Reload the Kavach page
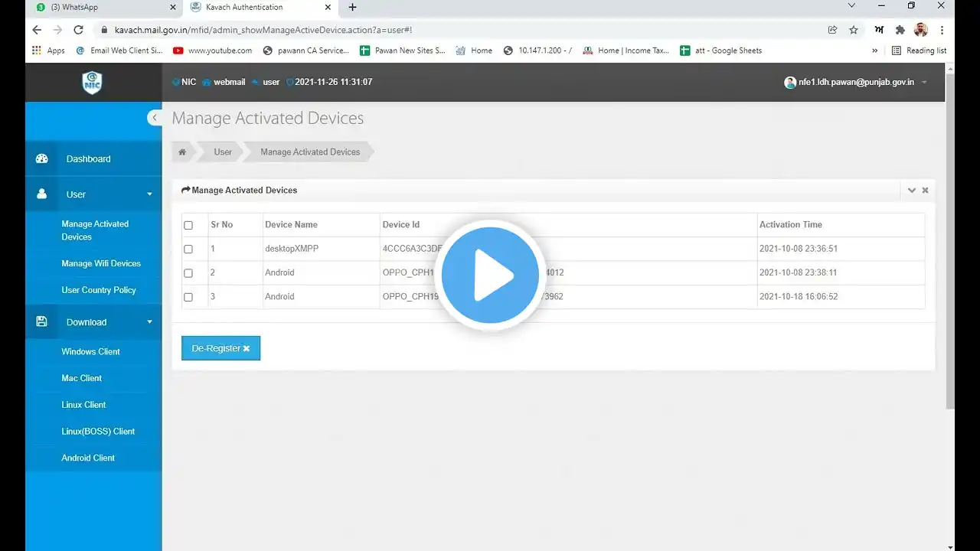 tap(78, 30)
